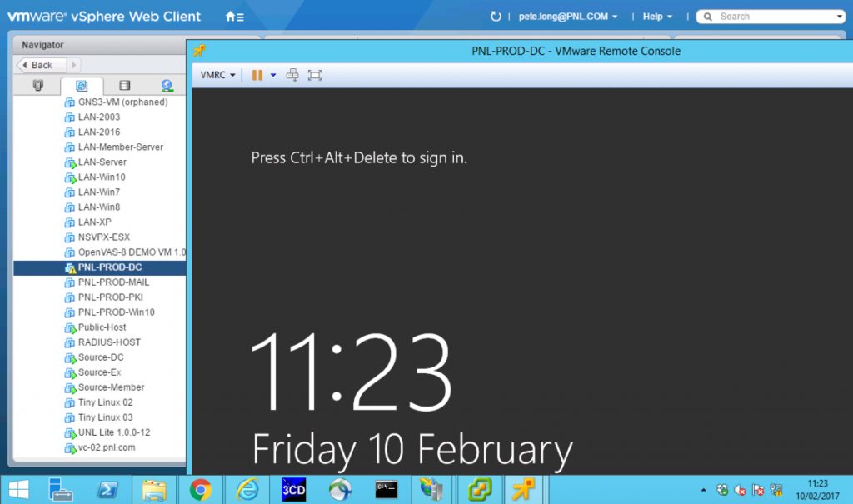Launch Google Chrome from the taskbar
The image size is (853, 504).
201,490
